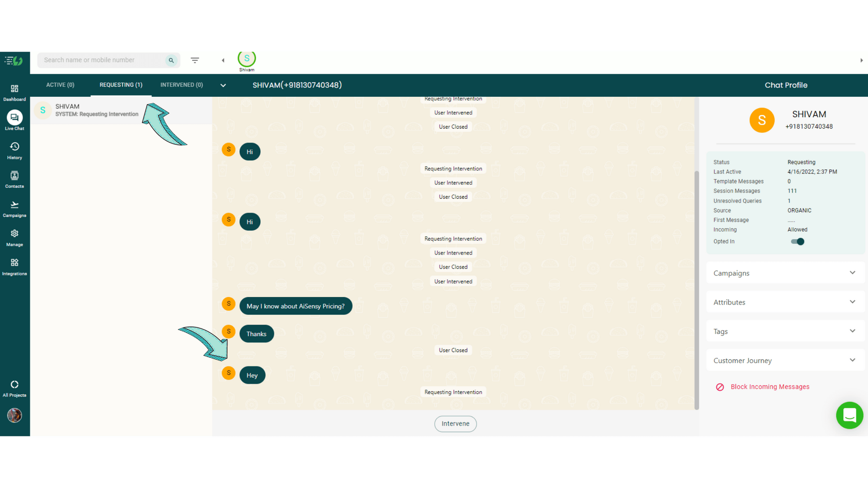Switch to the Active (0) tab

coord(60,85)
